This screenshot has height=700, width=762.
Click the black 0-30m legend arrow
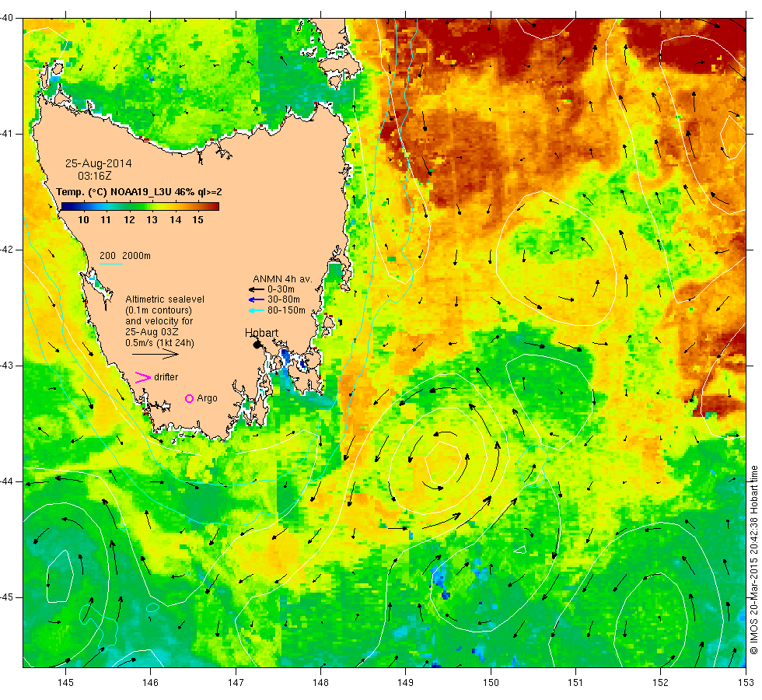[x=256, y=289]
